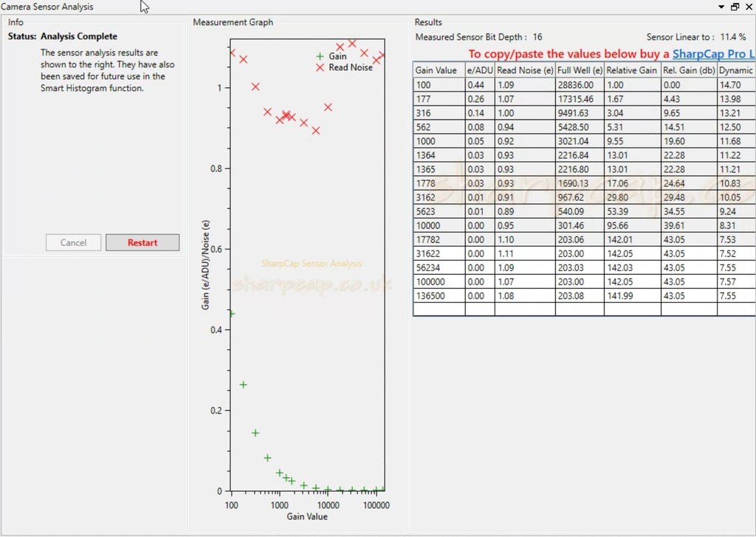The image size is (756, 537).
Task: Select the gain value 100000 cell
Action: tap(439, 281)
